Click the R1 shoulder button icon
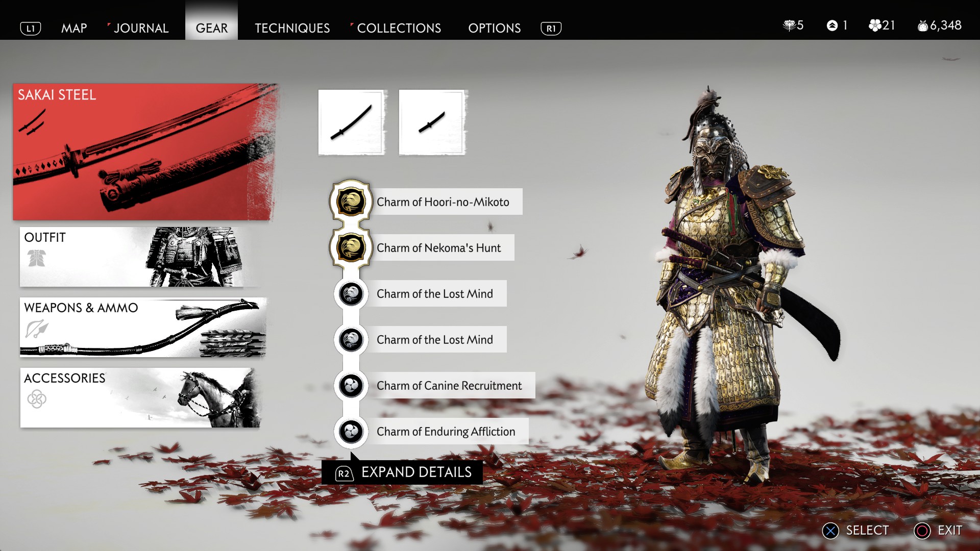 [x=551, y=29]
